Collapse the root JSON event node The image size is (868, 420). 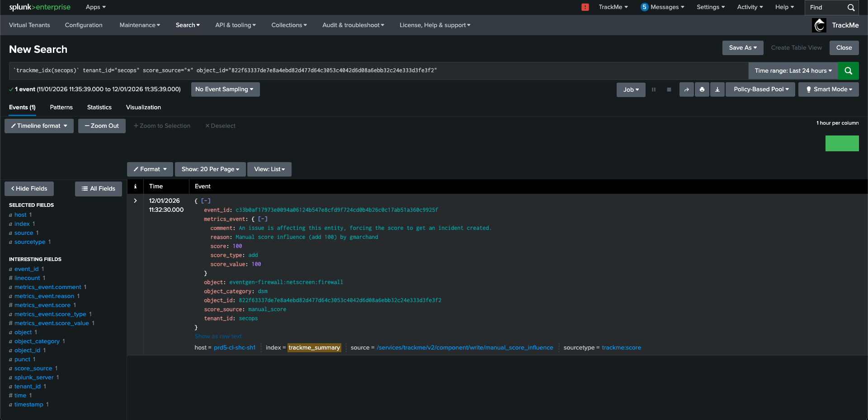tap(206, 201)
